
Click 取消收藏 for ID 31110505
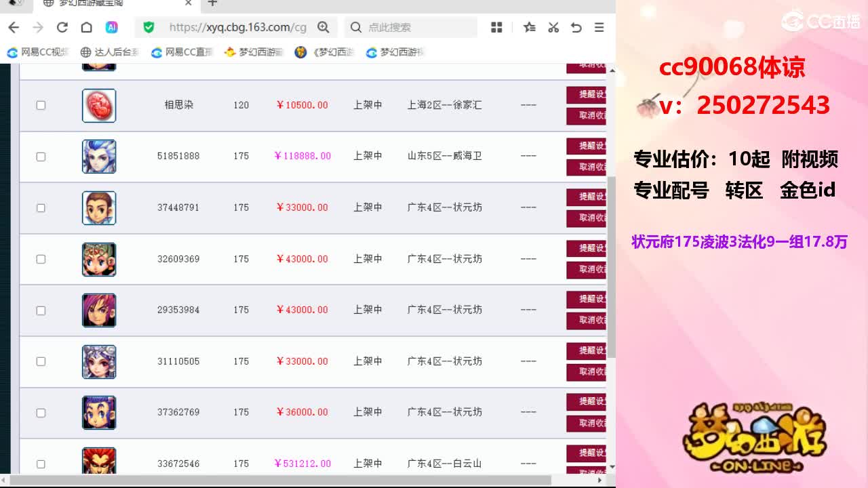coord(586,371)
